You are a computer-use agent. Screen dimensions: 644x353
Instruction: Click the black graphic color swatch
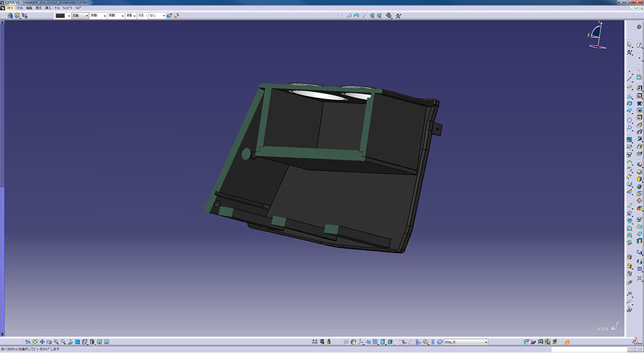pyautogui.click(x=60, y=15)
